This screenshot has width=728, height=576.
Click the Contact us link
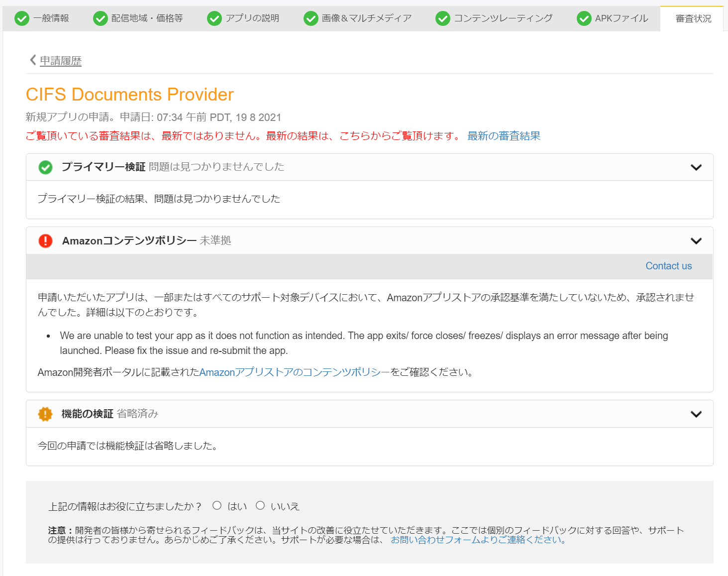669,266
